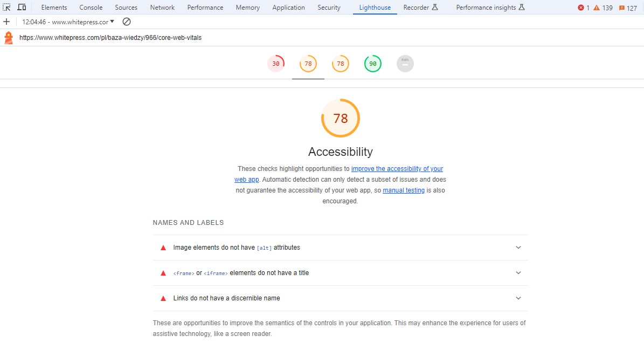Click the Recorder flask icon
The width and height of the screenshot is (644, 343).
tap(435, 8)
